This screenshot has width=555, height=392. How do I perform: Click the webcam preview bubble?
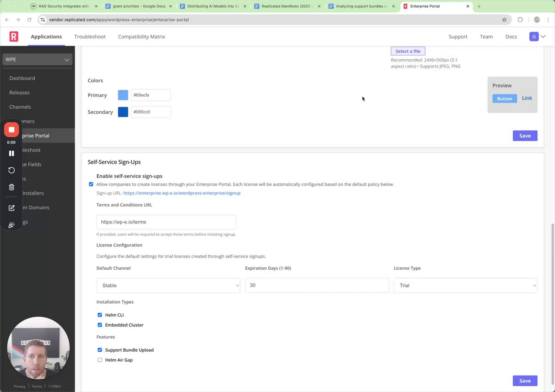tap(38, 348)
